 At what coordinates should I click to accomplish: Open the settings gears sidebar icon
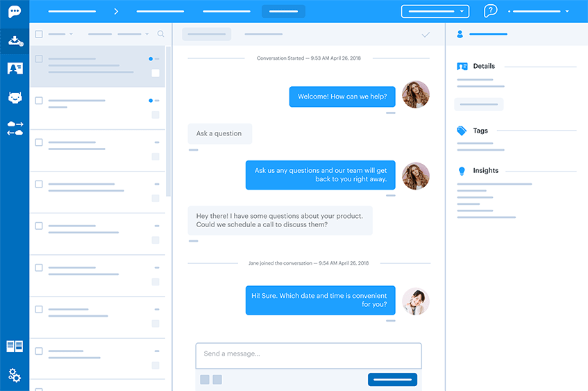(15, 375)
